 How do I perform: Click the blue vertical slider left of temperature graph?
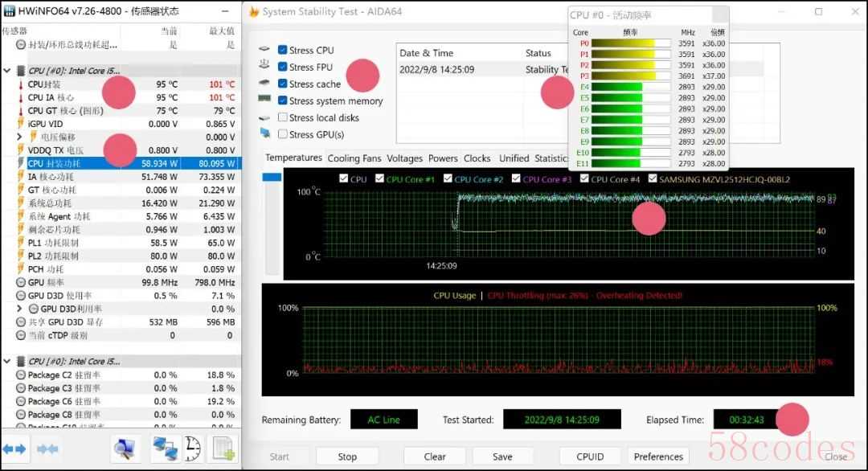tap(272, 177)
